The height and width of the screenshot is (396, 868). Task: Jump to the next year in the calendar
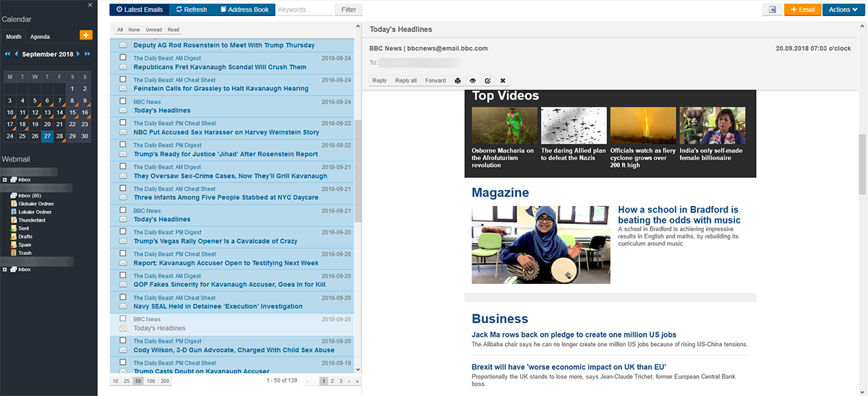[88, 54]
